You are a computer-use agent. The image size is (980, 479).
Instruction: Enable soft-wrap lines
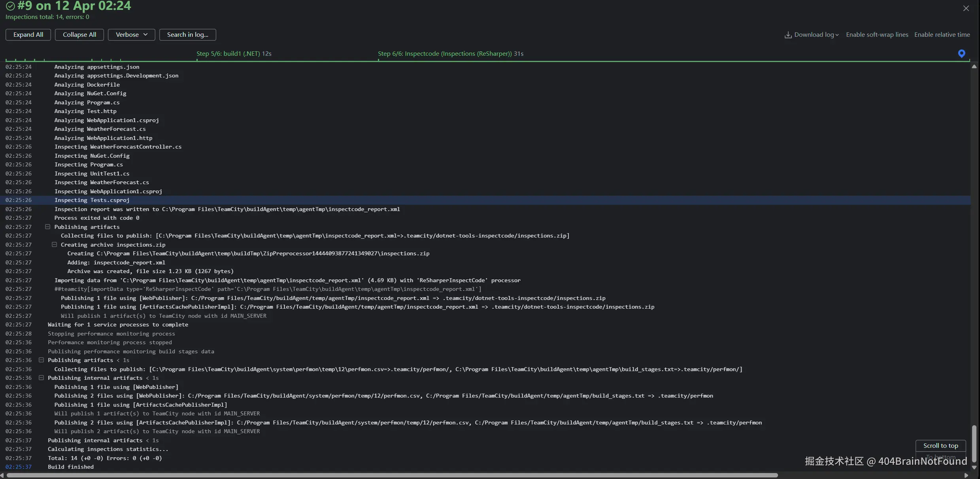click(x=877, y=35)
